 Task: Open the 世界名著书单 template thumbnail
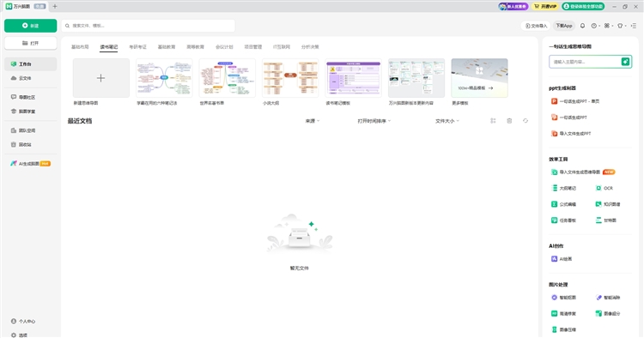click(x=228, y=78)
